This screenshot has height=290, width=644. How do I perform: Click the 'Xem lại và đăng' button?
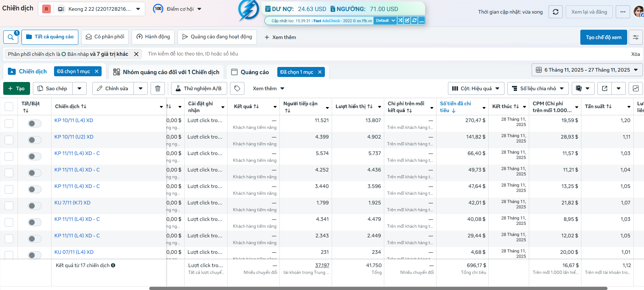(589, 12)
